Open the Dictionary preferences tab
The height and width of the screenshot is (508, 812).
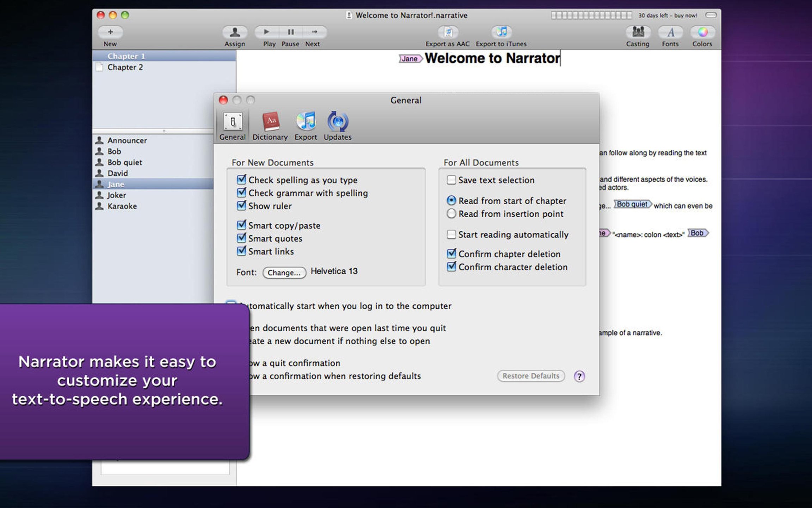(270, 126)
